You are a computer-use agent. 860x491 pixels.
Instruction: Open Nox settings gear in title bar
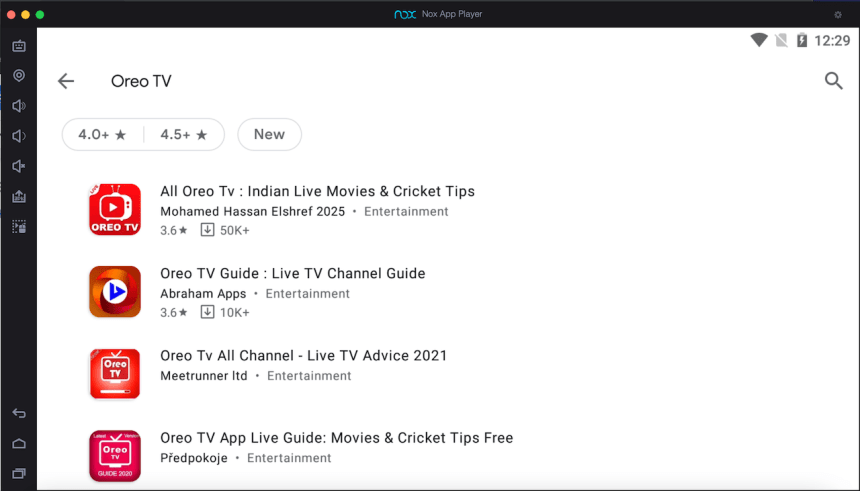(838, 15)
